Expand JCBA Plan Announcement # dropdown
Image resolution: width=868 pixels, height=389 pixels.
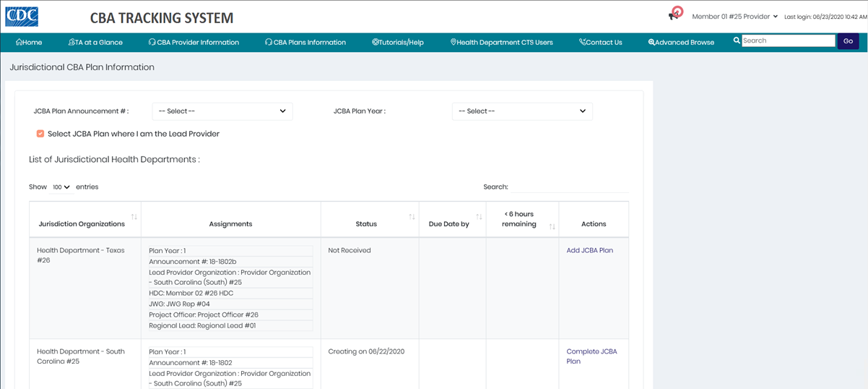tap(222, 111)
